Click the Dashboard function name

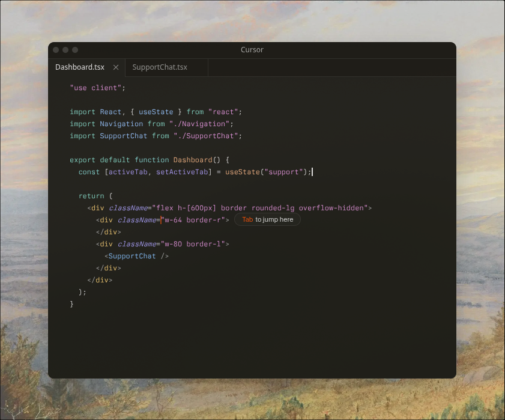(192, 160)
